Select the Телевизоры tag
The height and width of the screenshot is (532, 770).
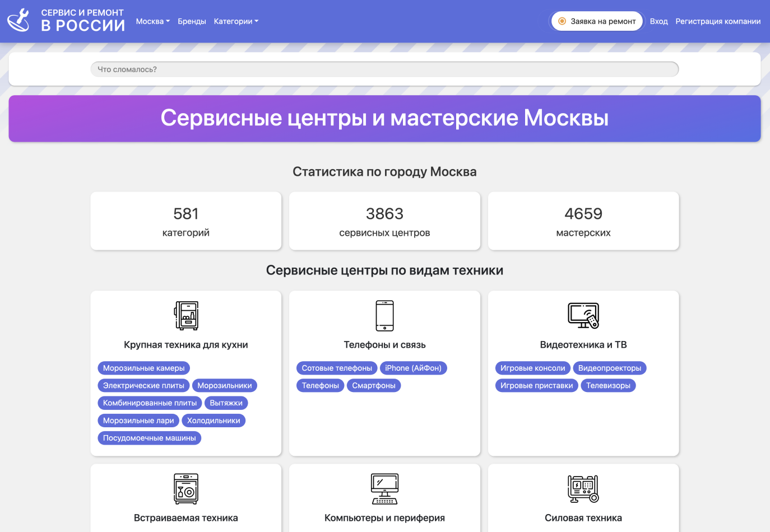click(608, 385)
